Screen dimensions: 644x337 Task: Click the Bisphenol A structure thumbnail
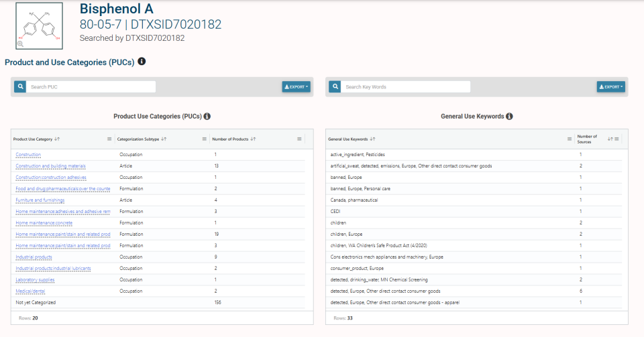(39, 25)
